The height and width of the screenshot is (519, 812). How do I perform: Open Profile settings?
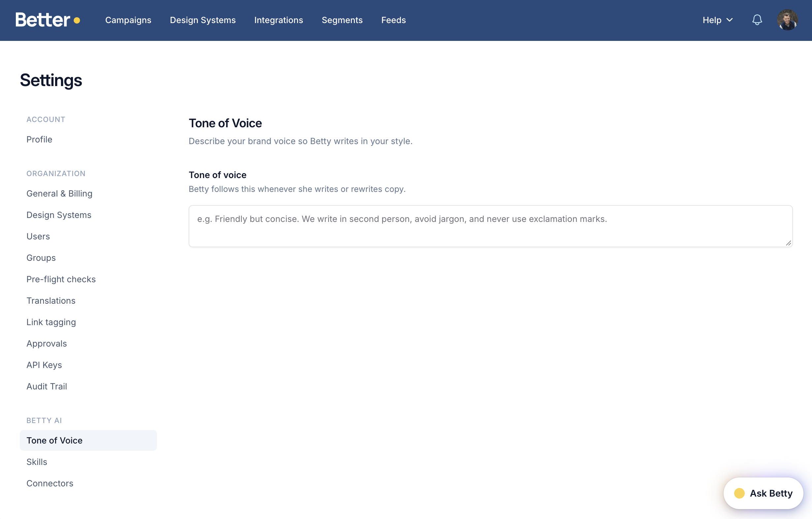(88, 139)
